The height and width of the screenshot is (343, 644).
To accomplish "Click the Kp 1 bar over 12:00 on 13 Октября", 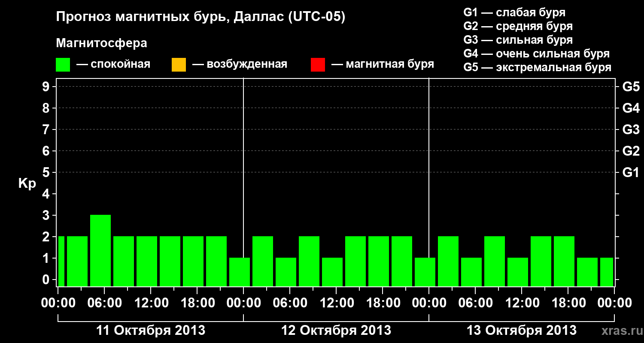I will (x=518, y=272).
